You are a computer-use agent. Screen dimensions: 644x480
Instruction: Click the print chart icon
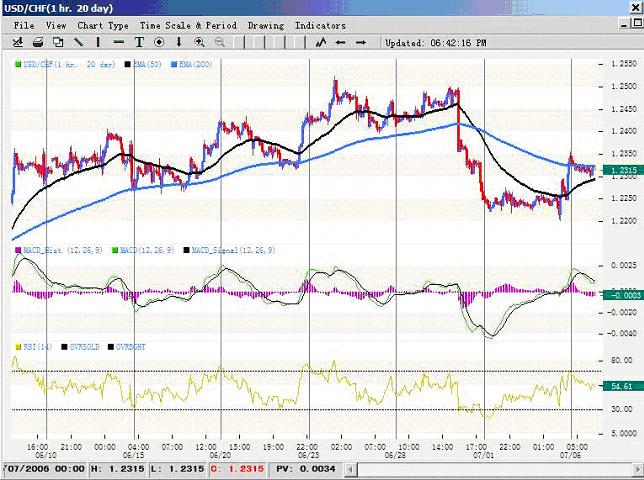pos(38,42)
